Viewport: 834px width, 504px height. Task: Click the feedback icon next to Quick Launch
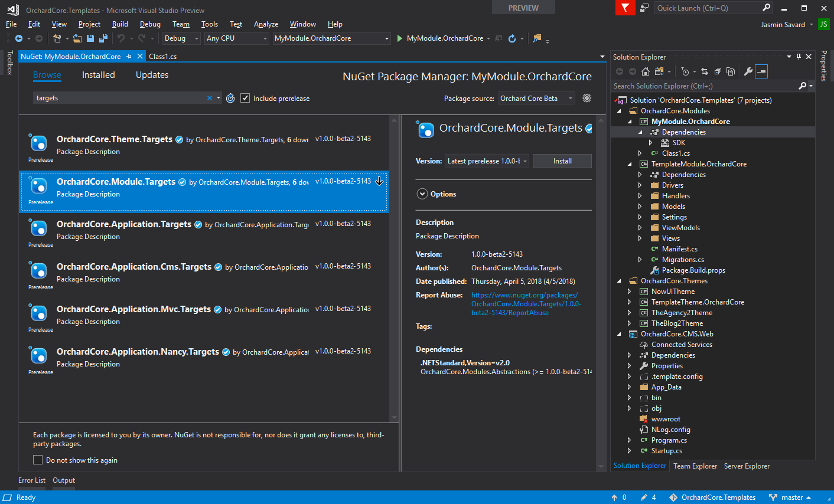[x=644, y=8]
